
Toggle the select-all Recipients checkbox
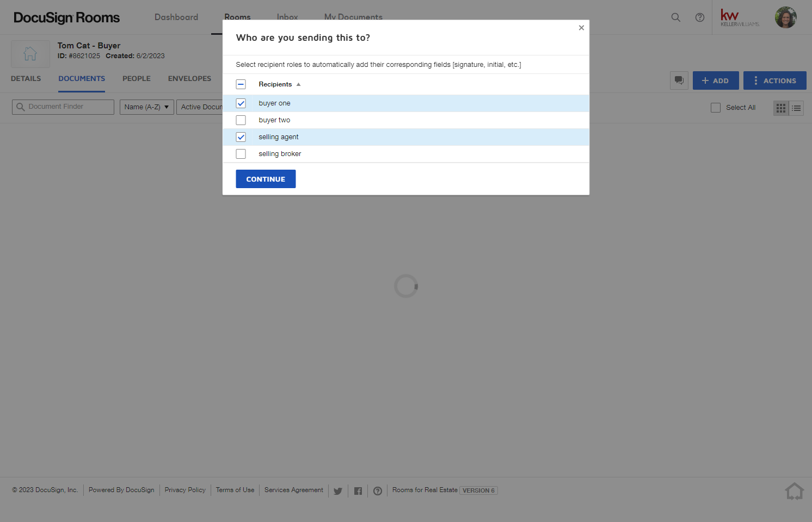coord(241,84)
